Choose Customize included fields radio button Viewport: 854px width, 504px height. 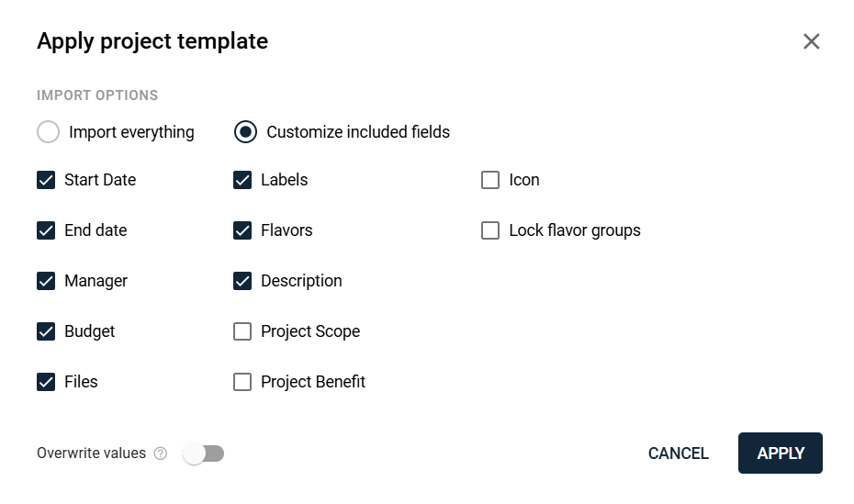click(x=245, y=131)
